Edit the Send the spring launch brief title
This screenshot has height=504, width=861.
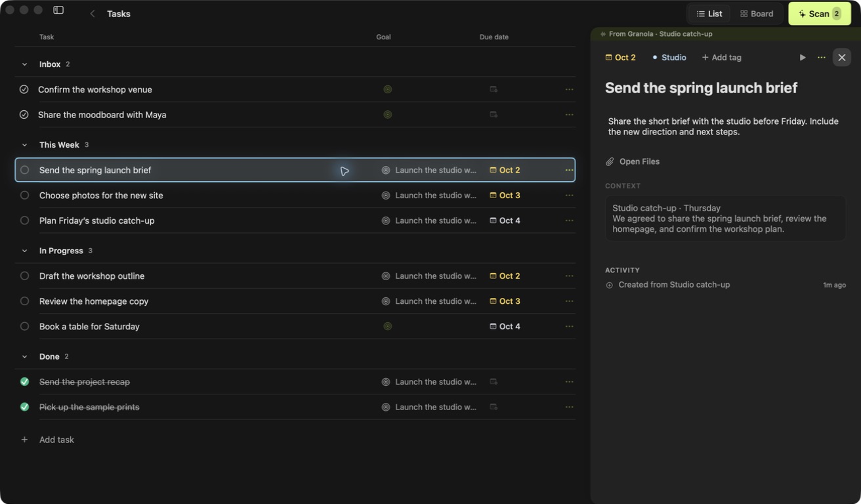coord(701,88)
